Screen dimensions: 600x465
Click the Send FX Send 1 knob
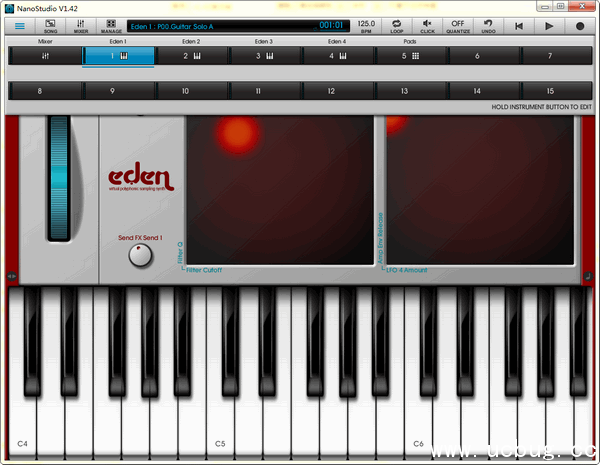click(141, 256)
